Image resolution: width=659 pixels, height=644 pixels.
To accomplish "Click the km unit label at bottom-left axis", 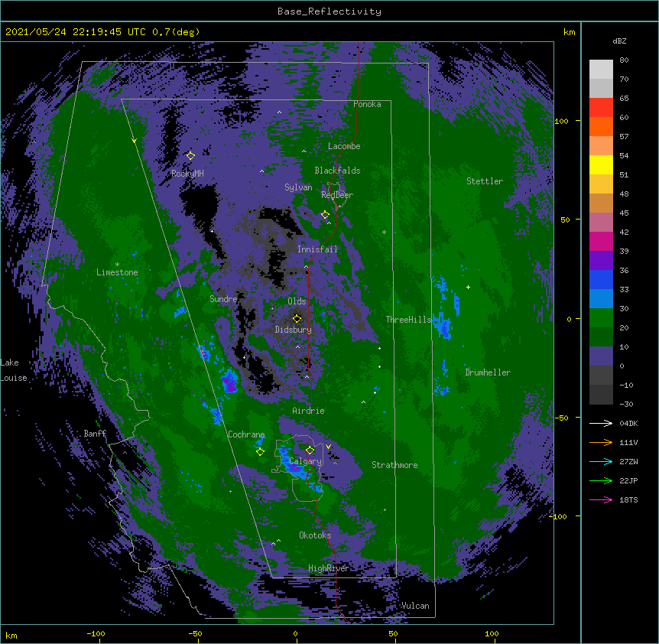I will click(11, 635).
